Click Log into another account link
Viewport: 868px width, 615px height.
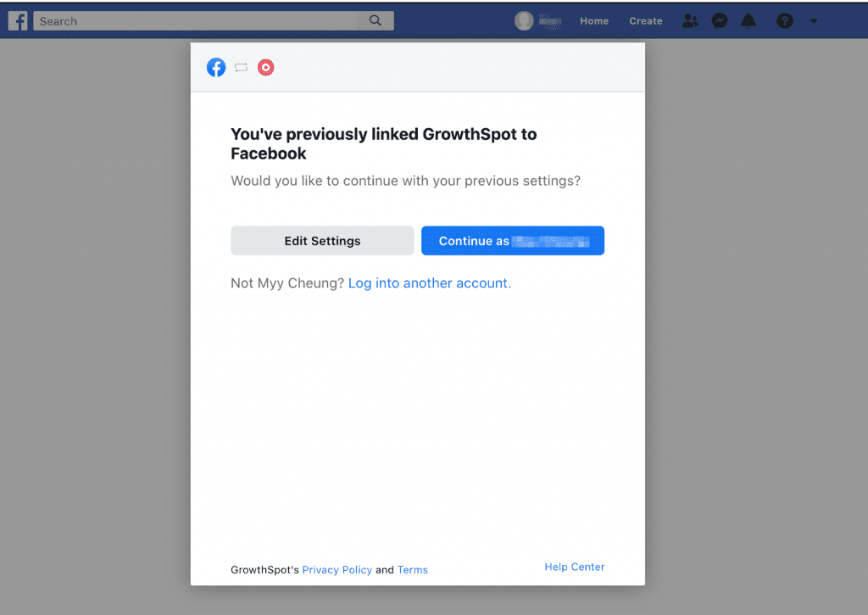[x=430, y=283]
